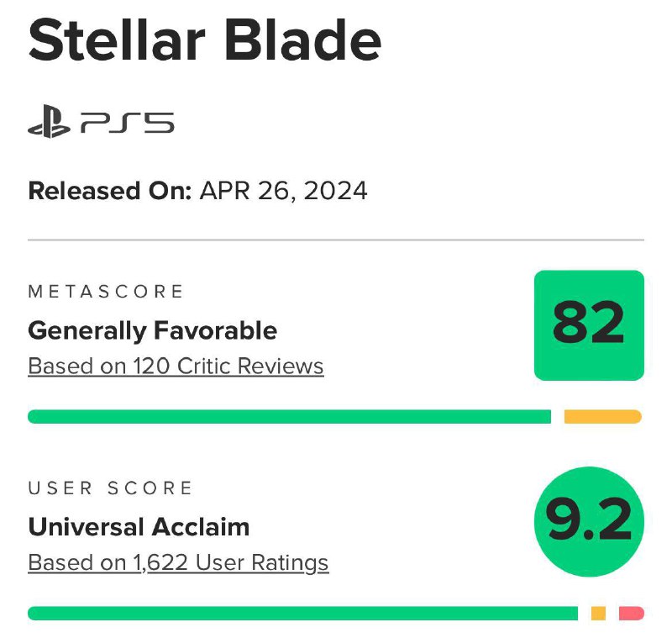The height and width of the screenshot is (638, 672).
Task: Click the green 82 Metascore box
Action: (x=589, y=325)
